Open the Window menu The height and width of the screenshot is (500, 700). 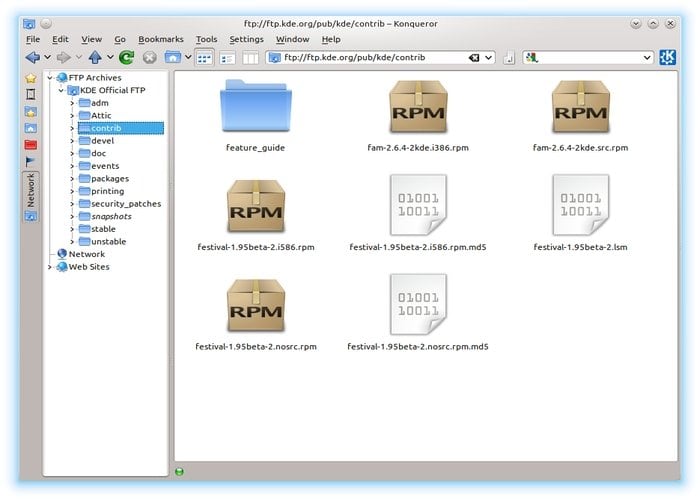pyautogui.click(x=292, y=39)
